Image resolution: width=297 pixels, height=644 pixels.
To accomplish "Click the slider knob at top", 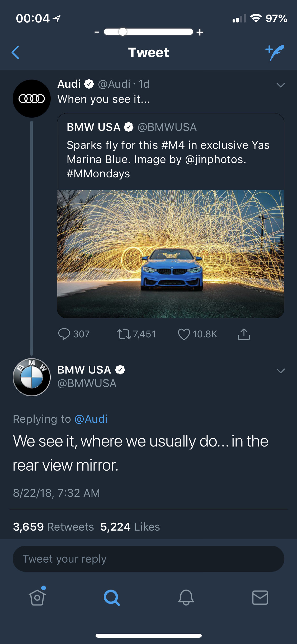I will tap(122, 32).
